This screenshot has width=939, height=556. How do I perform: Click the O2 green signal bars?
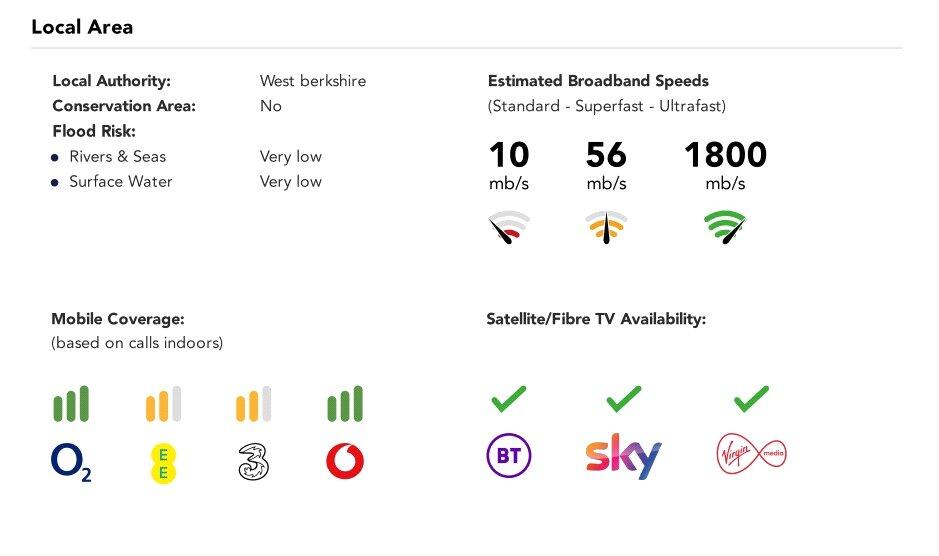coord(71,404)
